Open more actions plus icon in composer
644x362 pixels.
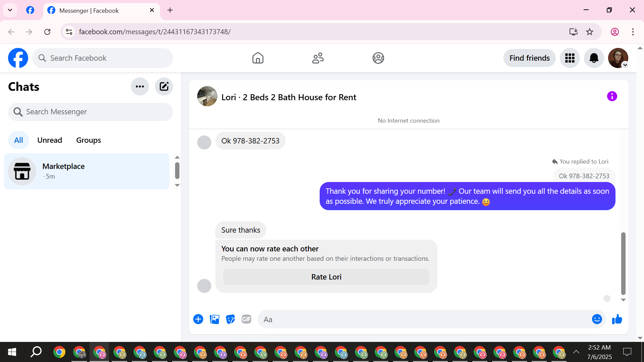pos(198,319)
